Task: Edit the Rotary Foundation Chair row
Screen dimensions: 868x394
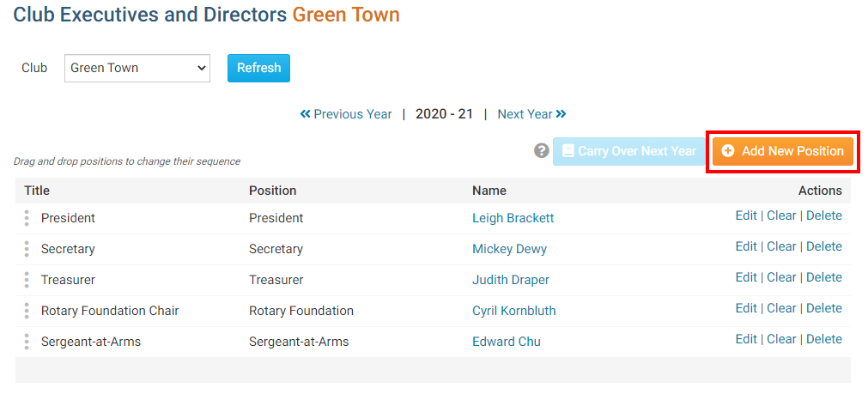Action: [746, 308]
